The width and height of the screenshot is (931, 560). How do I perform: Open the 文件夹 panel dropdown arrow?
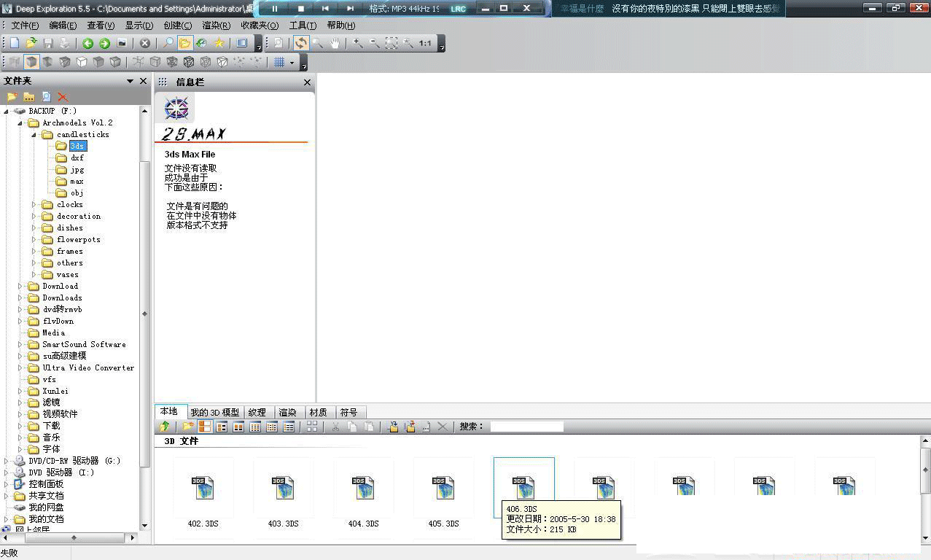[130, 81]
